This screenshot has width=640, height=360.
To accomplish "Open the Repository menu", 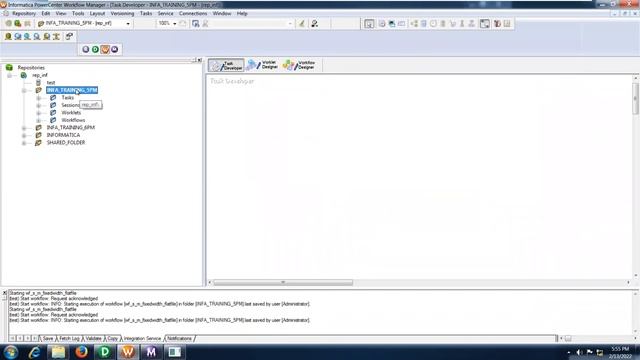I will 24,13.
